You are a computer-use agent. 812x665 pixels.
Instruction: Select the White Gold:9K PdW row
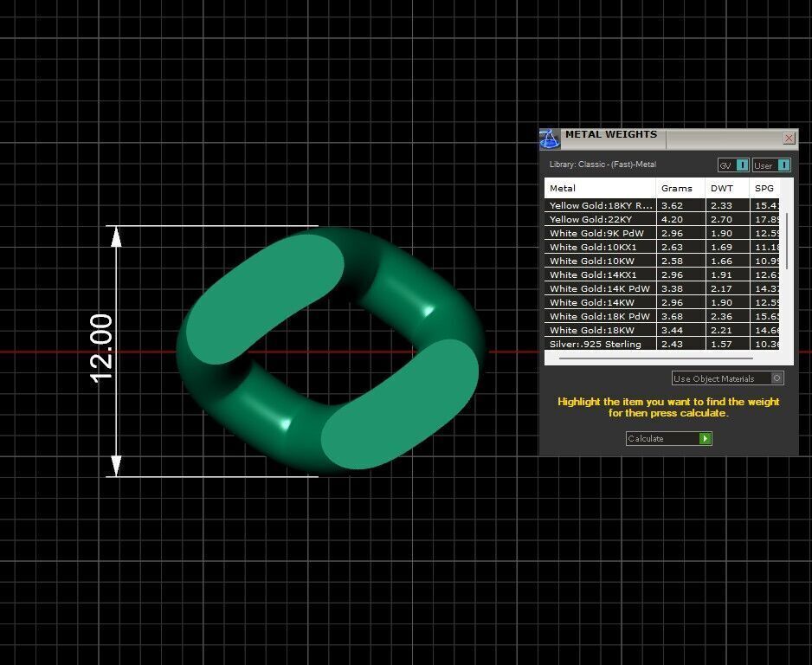click(x=662, y=233)
